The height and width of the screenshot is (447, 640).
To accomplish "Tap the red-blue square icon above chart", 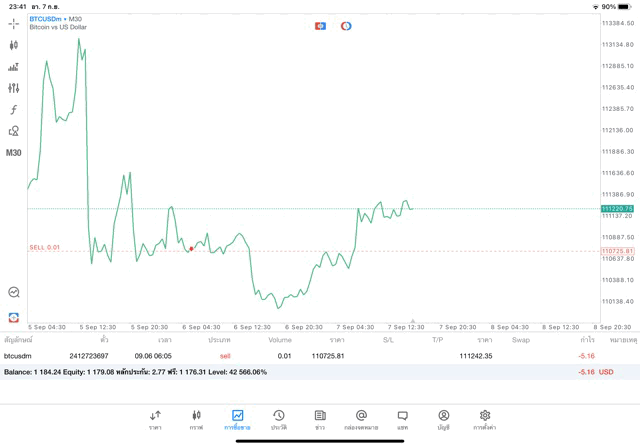I will [x=320, y=26].
